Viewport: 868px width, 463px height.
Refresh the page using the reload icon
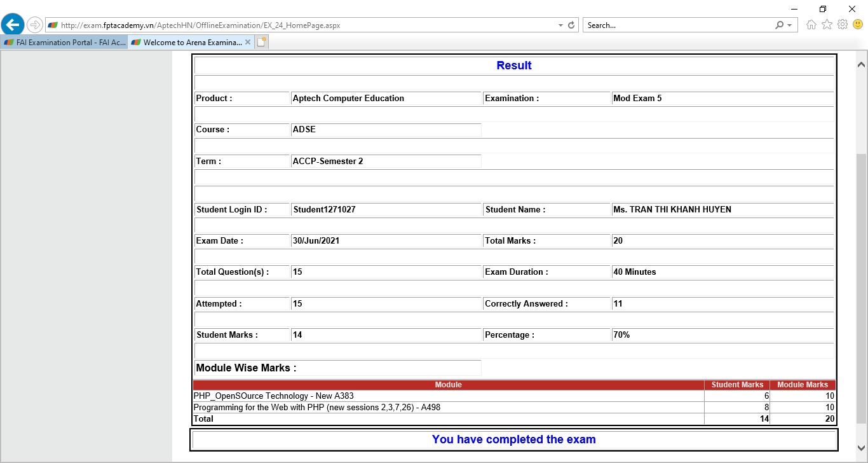click(x=571, y=25)
